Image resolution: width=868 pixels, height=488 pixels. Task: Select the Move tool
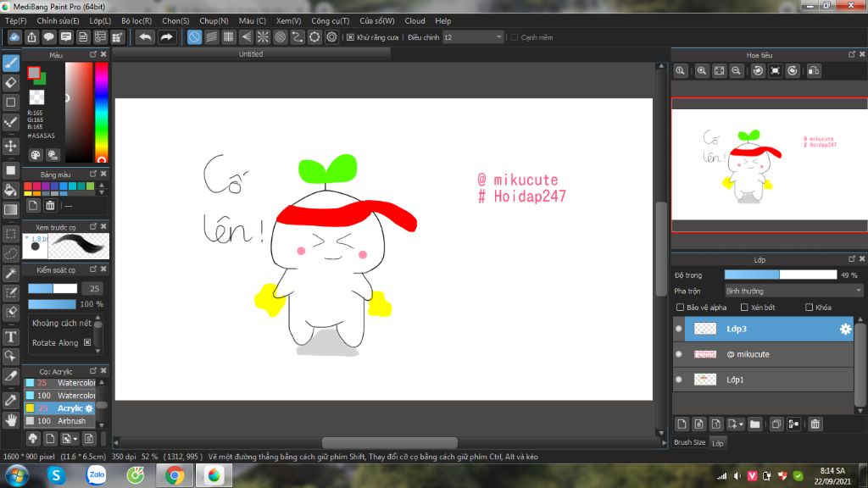click(x=10, y=146)
